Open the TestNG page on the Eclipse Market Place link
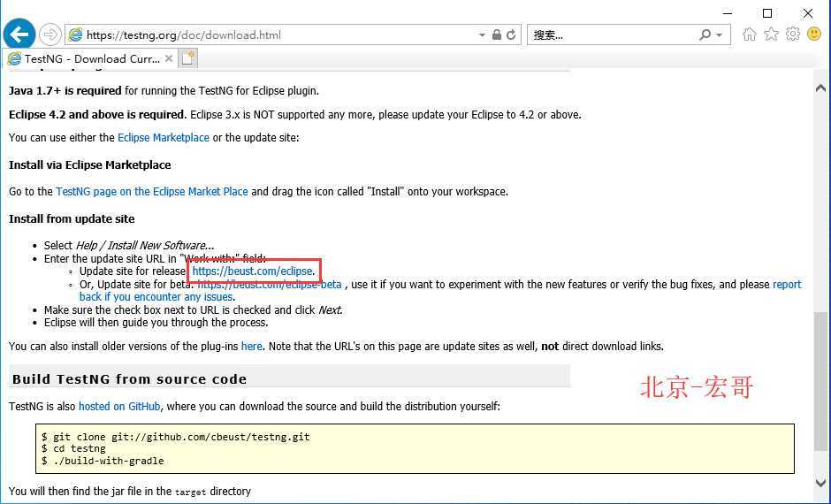Image resolution: width=831 pixels, height=504 pixels. pos(151,192)
